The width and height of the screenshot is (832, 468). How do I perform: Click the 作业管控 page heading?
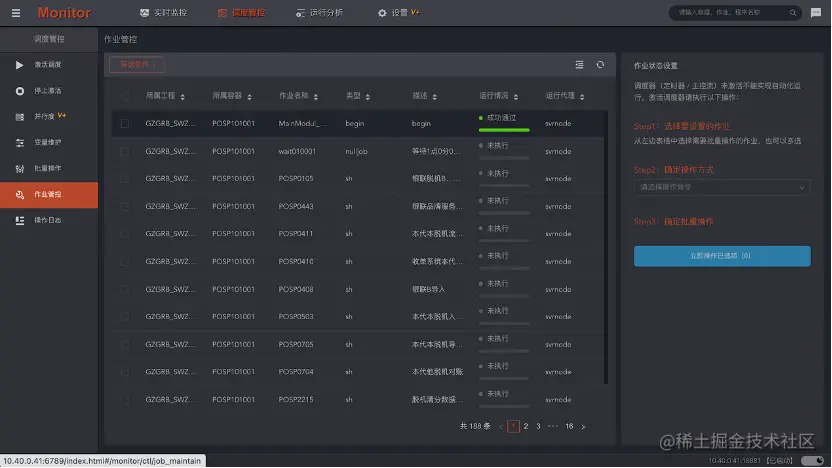[120, 39]
